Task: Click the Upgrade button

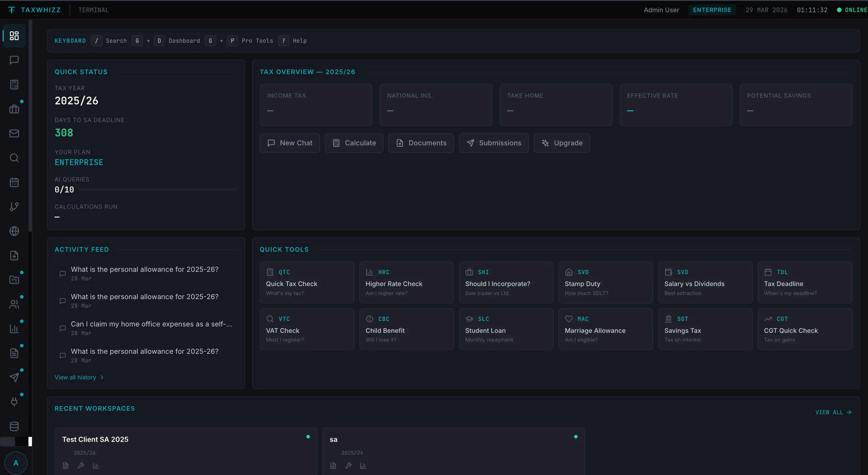Action: click(562, 143)
